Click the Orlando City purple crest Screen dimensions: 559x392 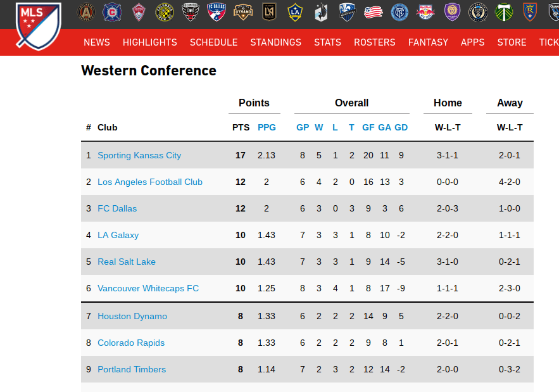(x=451, y=12)
